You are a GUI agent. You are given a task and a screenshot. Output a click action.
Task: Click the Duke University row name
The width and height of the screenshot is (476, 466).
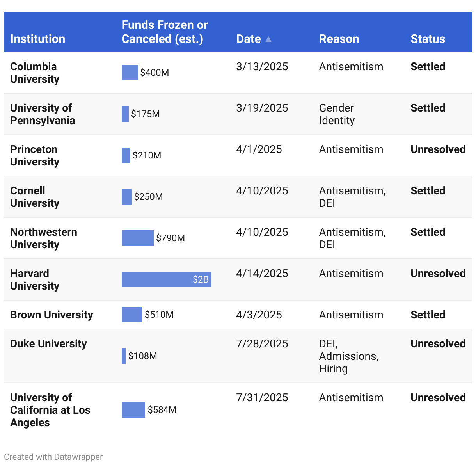click(48, 344)
